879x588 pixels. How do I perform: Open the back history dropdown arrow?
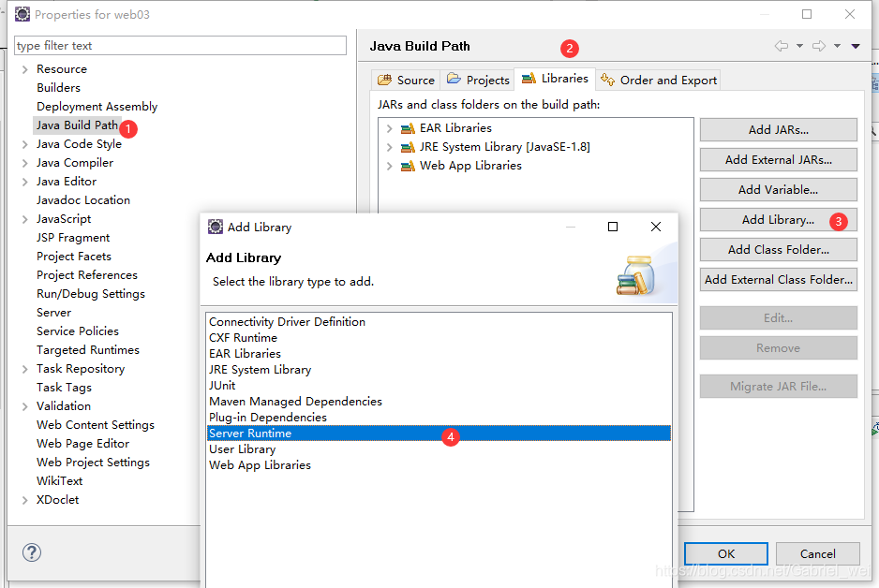click(x=800, y=46)
